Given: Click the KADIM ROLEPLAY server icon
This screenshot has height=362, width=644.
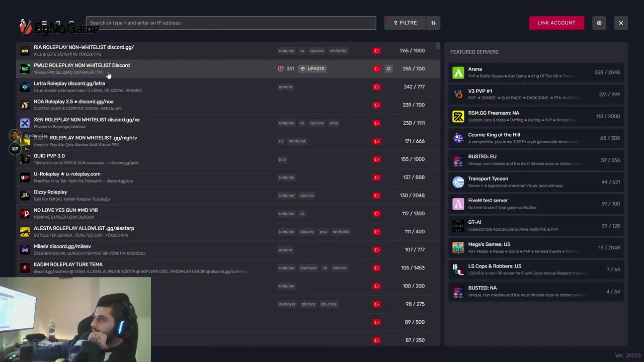Looking at the screenshot, I should (25, 268).
